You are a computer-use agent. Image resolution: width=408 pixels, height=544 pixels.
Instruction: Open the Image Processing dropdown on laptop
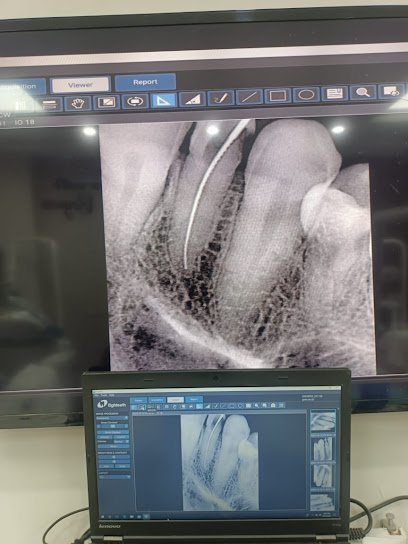click(x=112, y=418)
